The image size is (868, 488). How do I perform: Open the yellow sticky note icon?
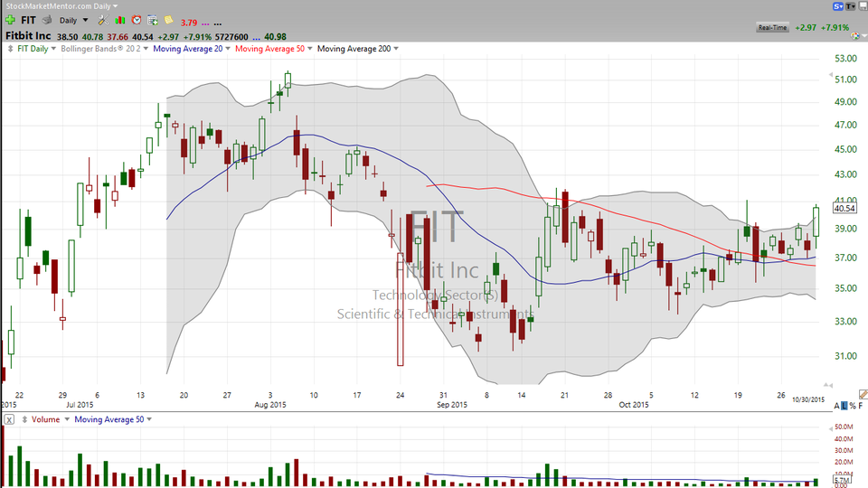[168, 21]
